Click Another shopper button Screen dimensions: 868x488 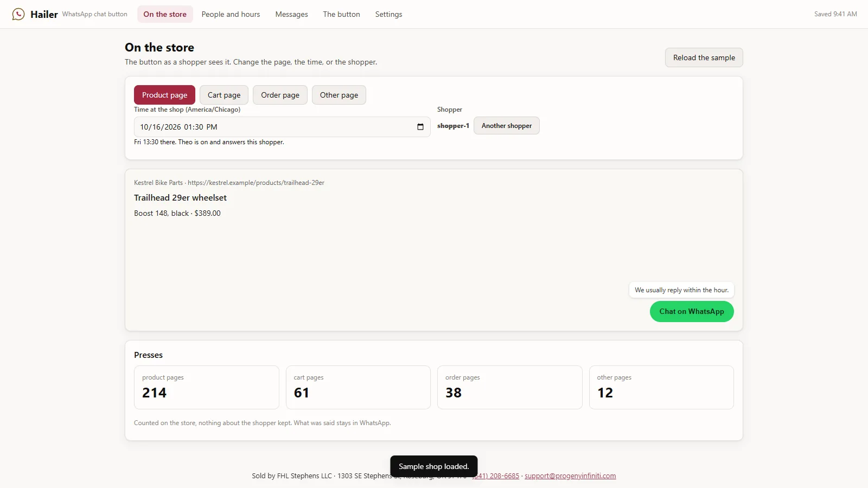507,126
